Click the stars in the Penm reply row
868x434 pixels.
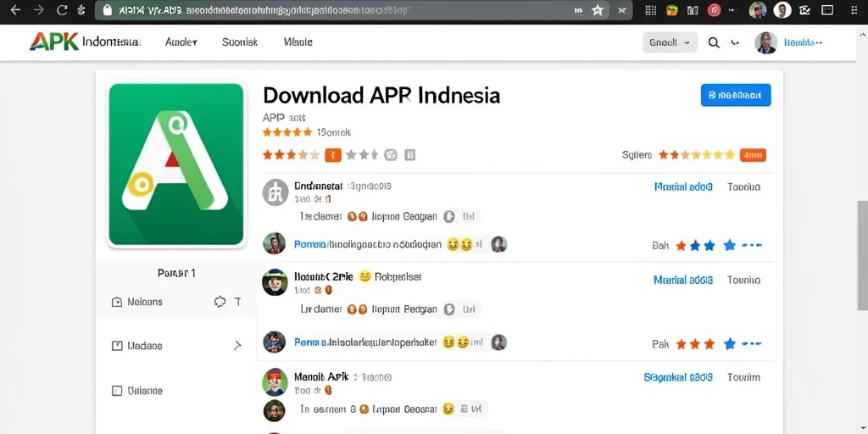706,344
